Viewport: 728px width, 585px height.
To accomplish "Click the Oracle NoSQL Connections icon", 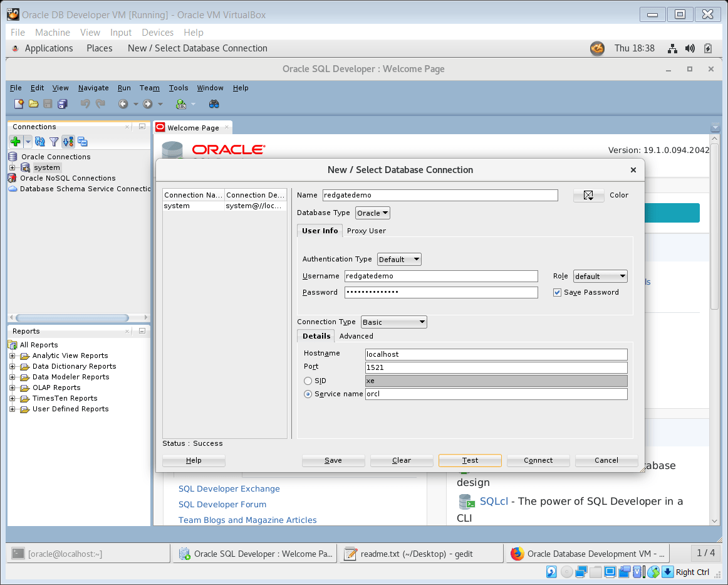I will 13,178.
